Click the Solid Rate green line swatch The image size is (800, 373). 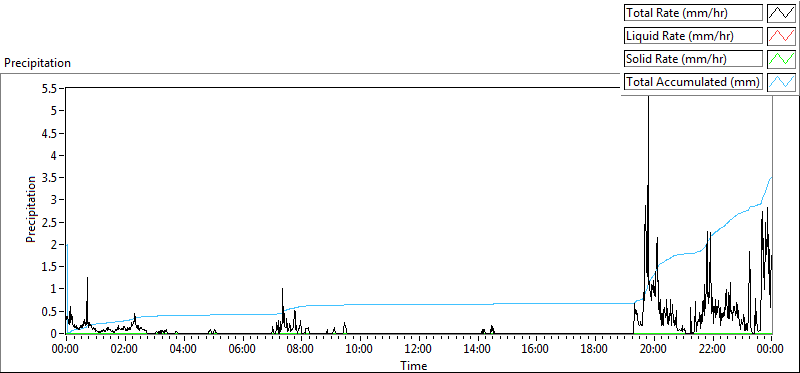781,59
